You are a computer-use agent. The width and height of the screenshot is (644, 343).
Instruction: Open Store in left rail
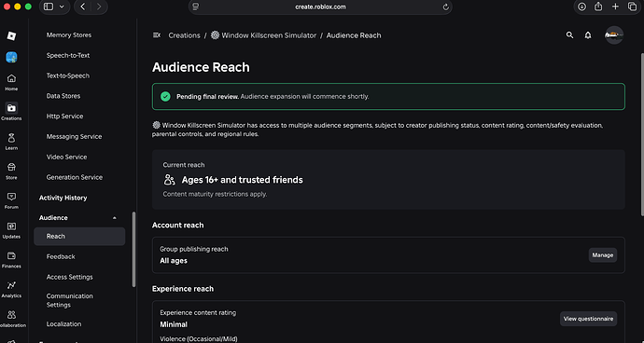11,171
